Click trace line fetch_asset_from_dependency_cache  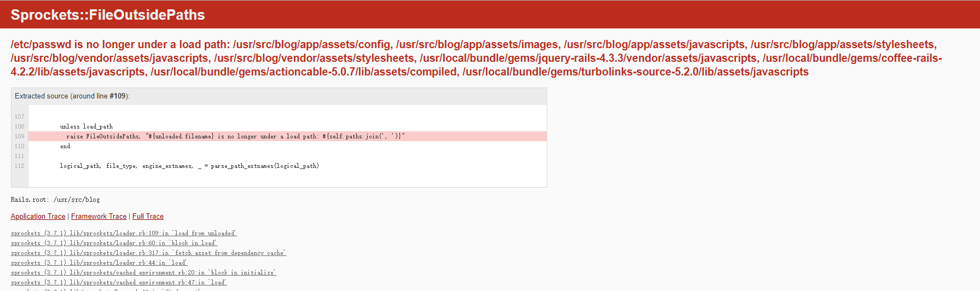(x=148, y=253)
